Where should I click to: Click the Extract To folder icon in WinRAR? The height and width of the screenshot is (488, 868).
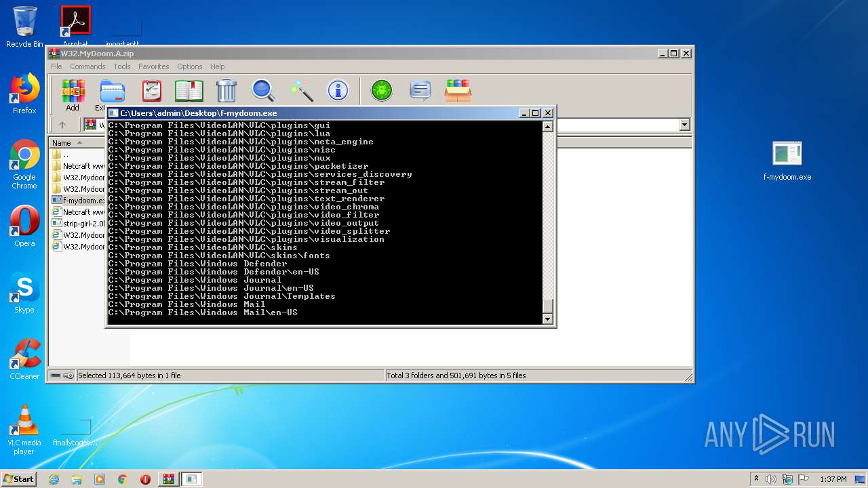112,90
